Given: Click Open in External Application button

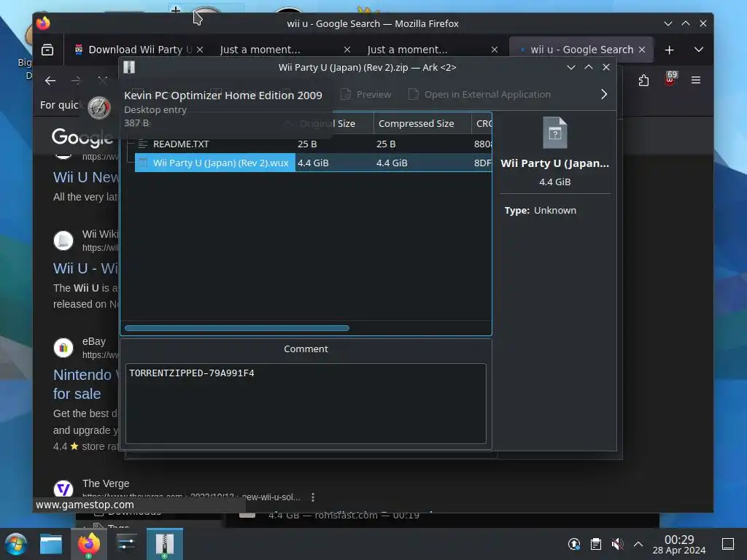Looking at the screenshot, I should [x=480, y=94].
